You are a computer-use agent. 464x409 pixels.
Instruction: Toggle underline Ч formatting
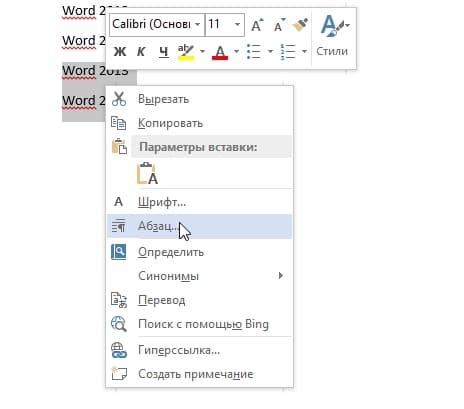[x=163, y=52]
